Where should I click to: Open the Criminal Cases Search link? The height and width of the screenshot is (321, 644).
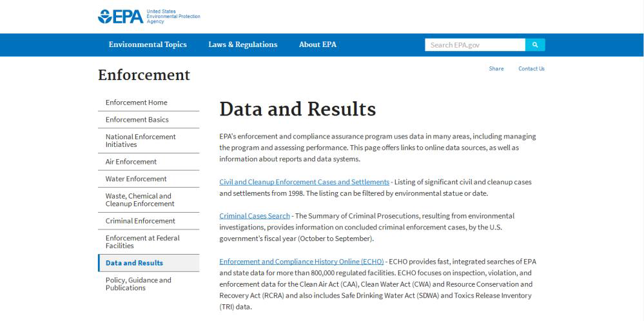pos(255,216)
